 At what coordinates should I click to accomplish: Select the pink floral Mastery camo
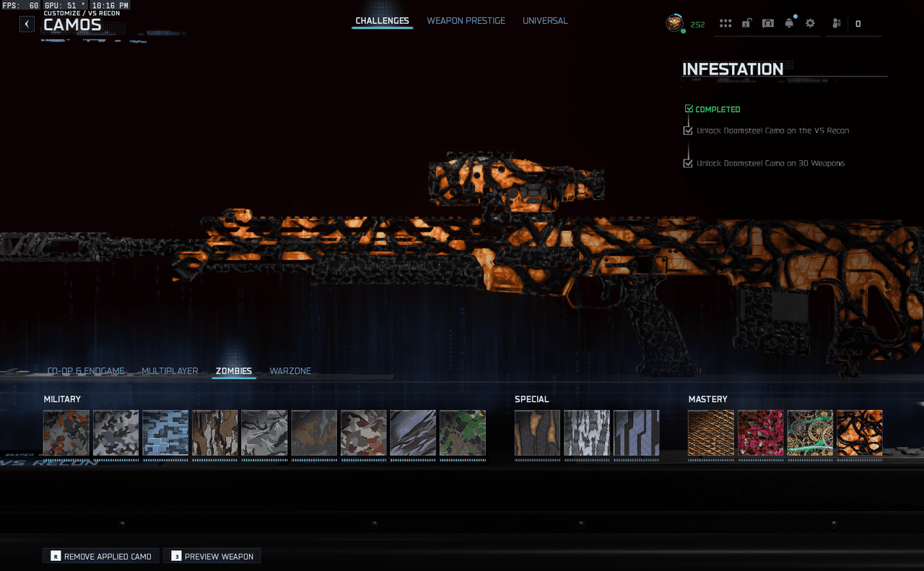point(760,433)
